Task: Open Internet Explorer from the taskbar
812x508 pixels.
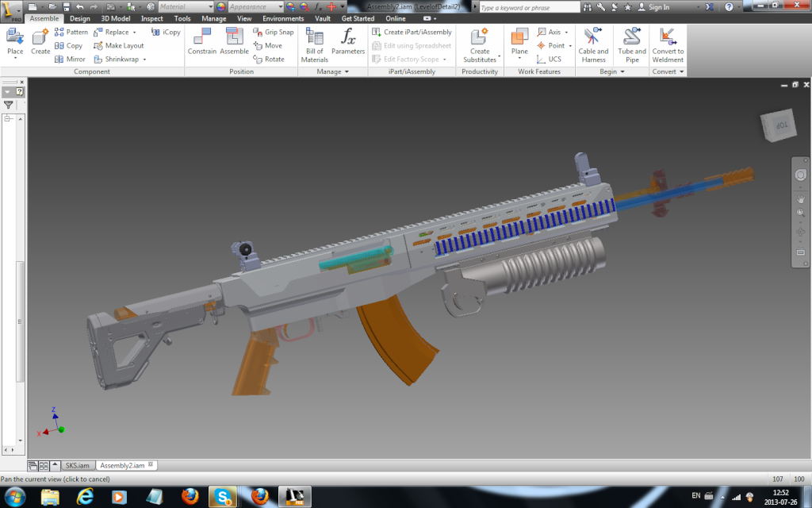Action: 85,497
